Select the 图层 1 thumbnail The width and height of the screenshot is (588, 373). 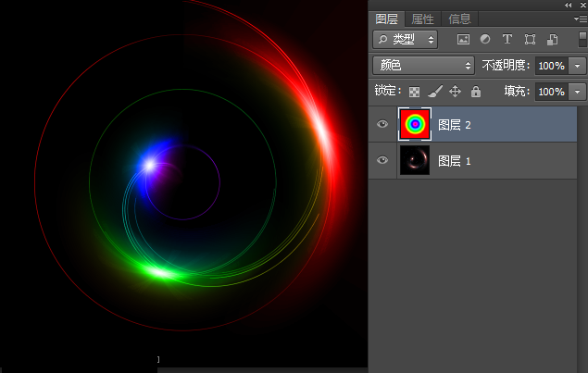(x=414, y=160)
